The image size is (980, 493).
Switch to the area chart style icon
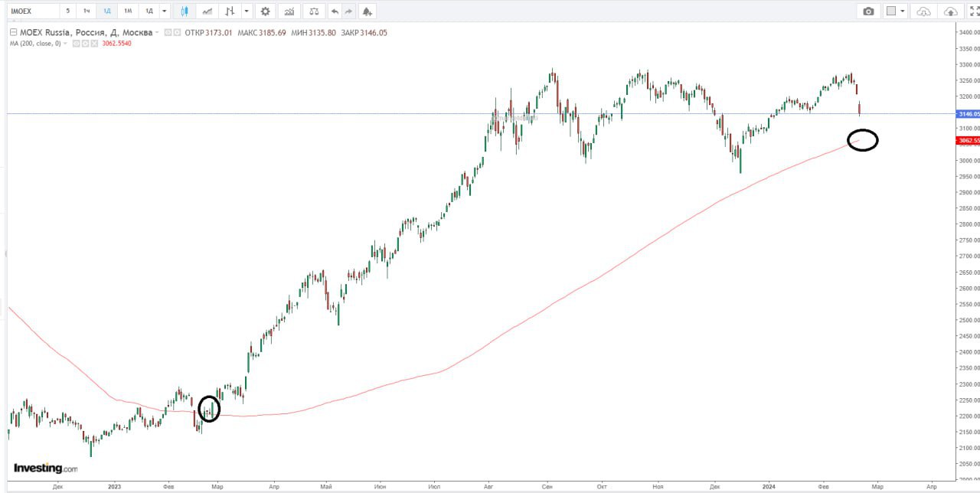[207, 11]
